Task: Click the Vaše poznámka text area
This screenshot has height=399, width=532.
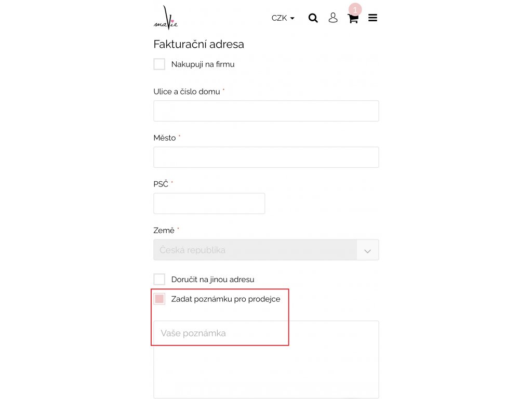Action: pos(266,360)
